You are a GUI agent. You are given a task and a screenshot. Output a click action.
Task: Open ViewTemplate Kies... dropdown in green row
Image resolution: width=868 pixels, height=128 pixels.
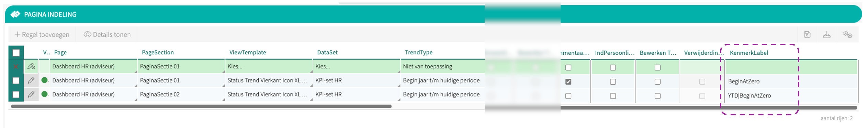pyautogui.click(x=268, y=66)
